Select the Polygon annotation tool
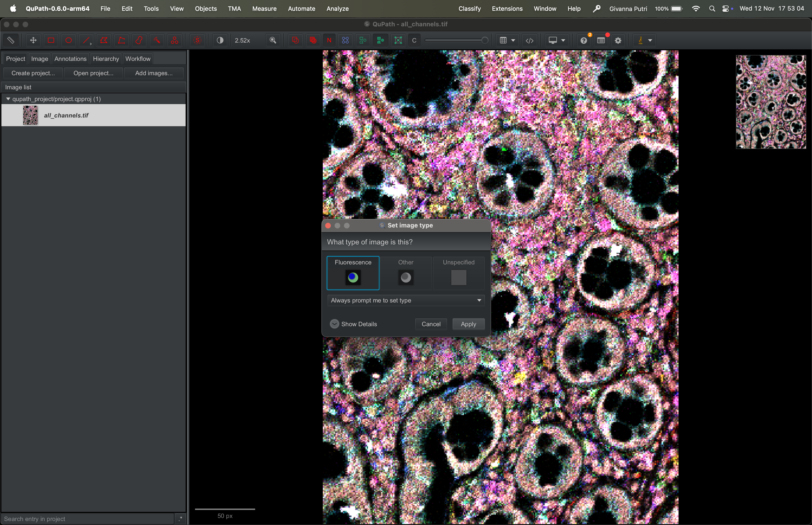812x525 pixels. (104, 40)
